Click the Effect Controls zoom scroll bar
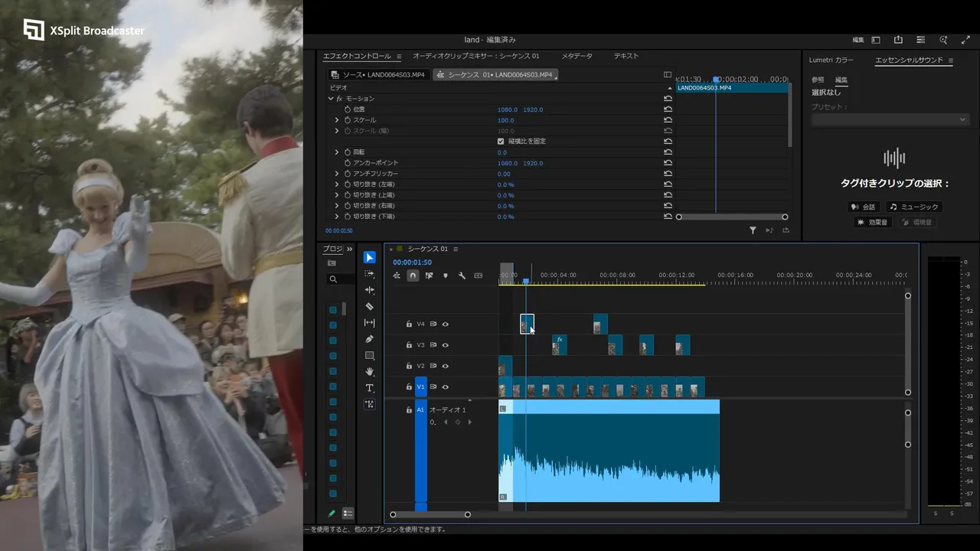 (731, 217)
